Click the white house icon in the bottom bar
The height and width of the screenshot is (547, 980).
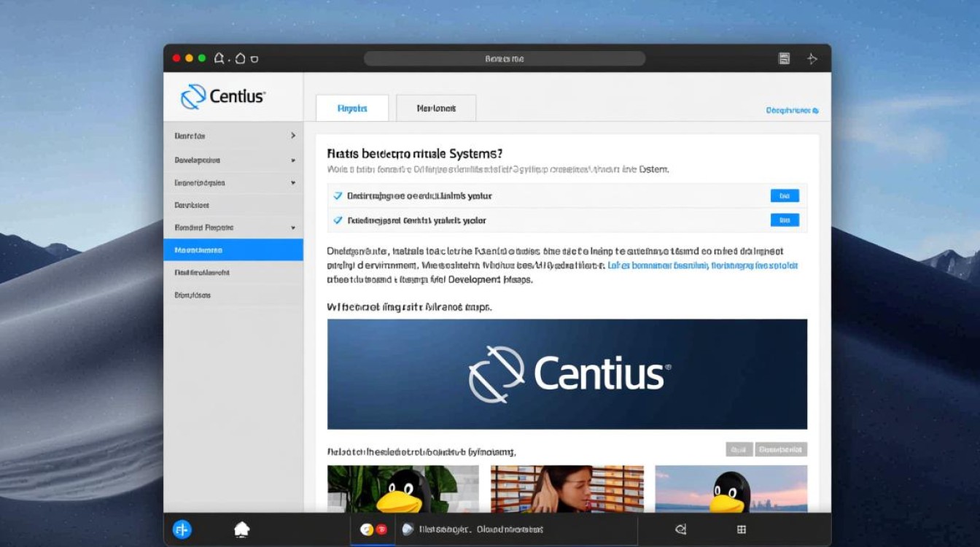tap(242, 529)
